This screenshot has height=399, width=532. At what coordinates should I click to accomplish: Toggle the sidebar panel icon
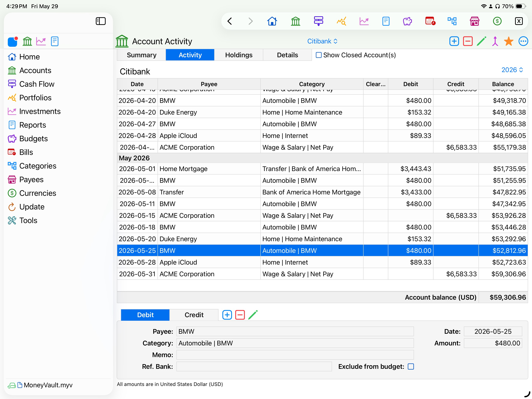[100, 21]
